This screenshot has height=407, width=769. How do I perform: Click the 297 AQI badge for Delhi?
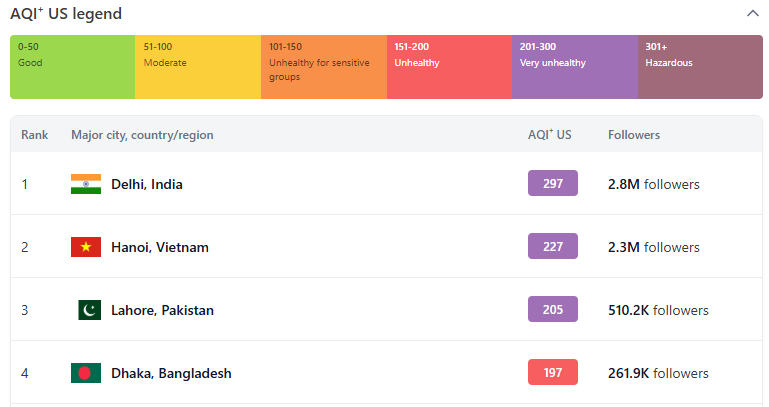553,183
